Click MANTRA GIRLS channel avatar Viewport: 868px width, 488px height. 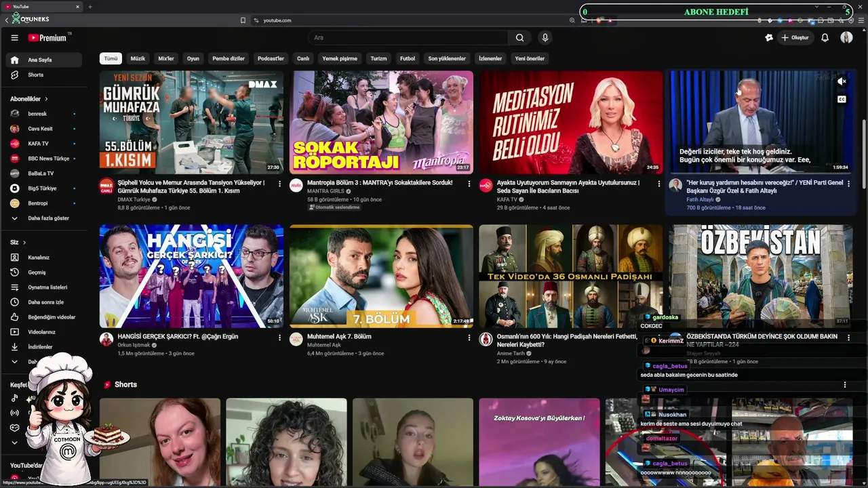coord(296,186)
